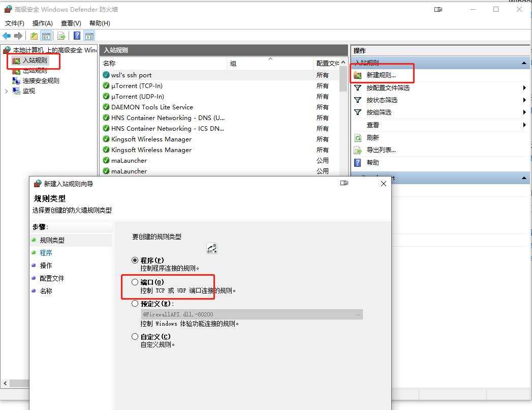Click the rules list scroll-up arrow

[343, 63]
